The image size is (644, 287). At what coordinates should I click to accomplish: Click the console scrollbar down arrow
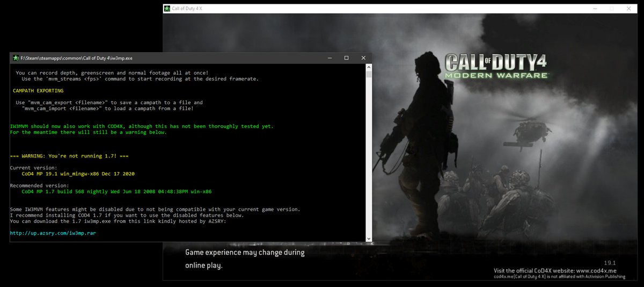coord(369,238)
